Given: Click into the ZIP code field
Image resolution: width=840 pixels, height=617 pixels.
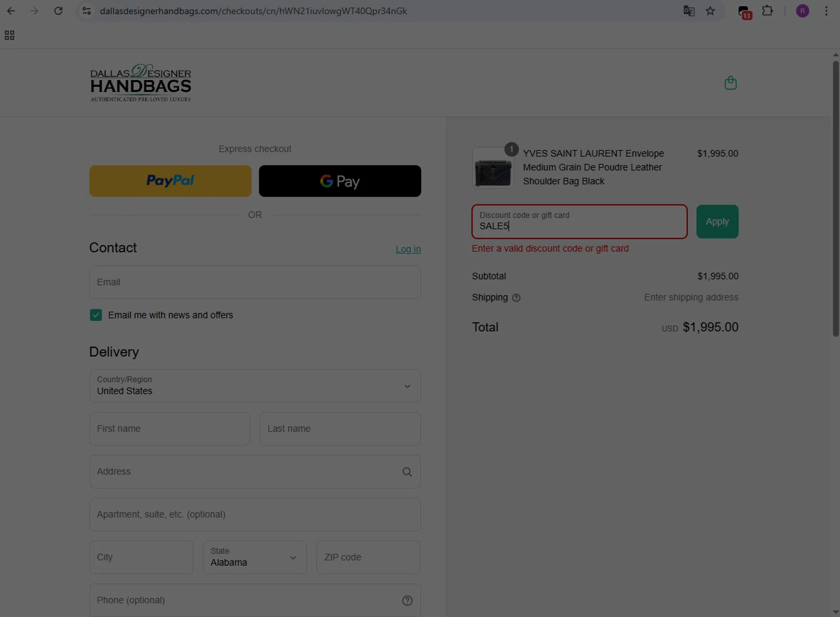Looking at the screenshot, I should [368, 557].
